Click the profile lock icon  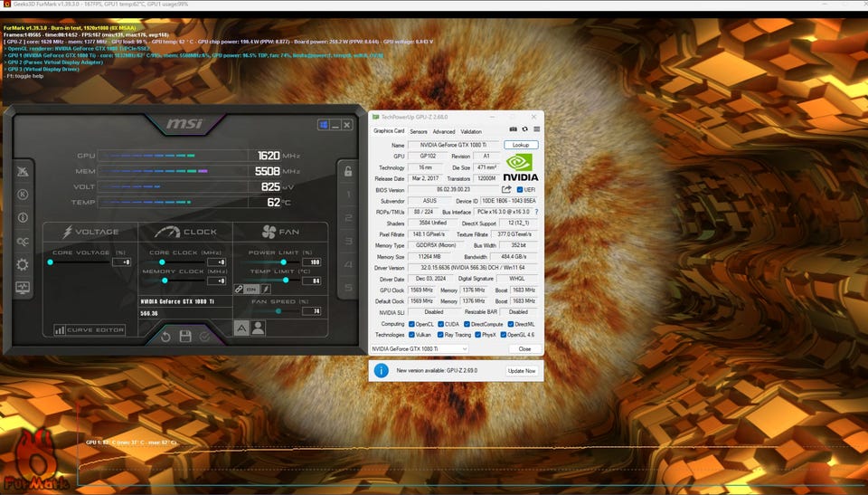347,171
